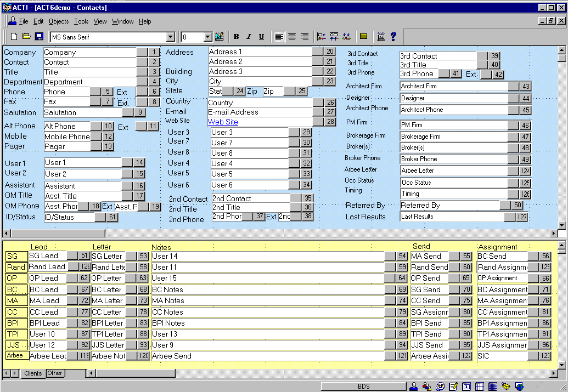Click the align objects left icon
Viewport: 568px width, 392px height.
click(321, 37)
